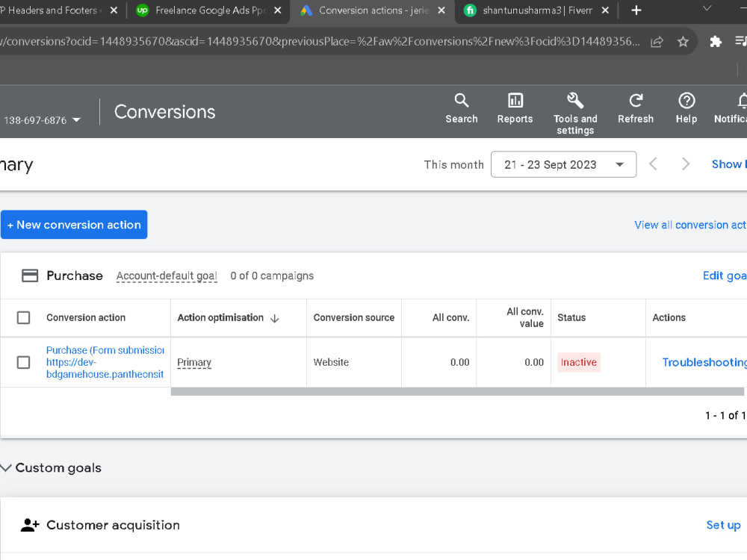
Task: Collapse the Custom goals section
Action: point(6,467)
